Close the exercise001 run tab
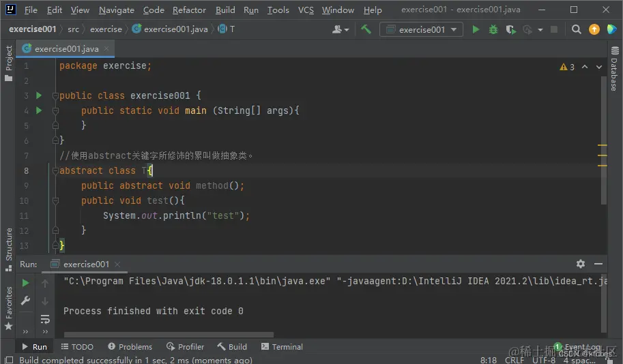 [117, 264]
